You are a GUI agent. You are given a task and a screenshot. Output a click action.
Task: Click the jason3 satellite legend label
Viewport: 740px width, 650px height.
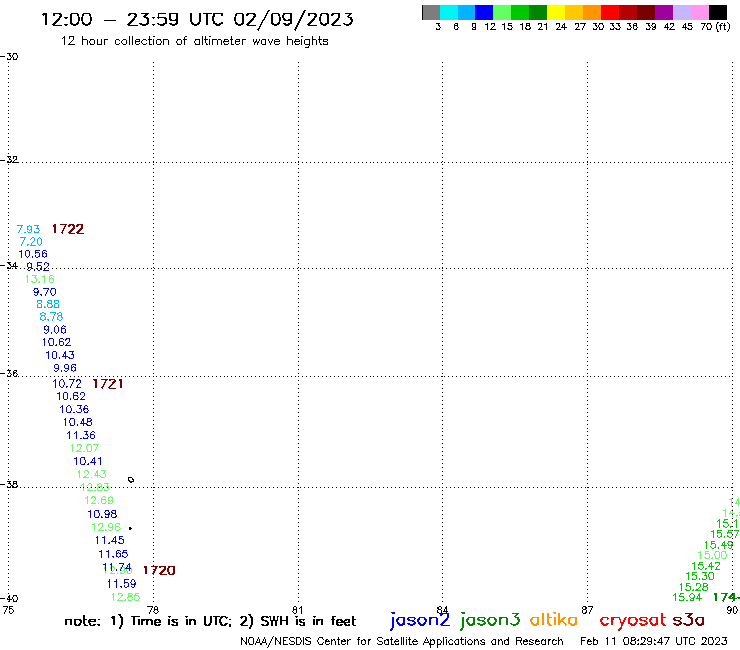[490, 620]
